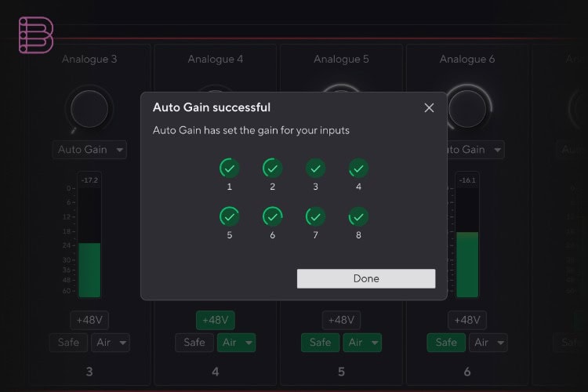Click the -16.1 peak level readout

click(467, 180)
